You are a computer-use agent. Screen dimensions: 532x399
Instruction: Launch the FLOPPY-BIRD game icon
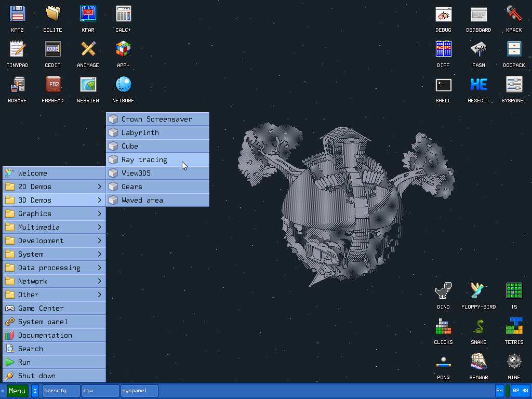478,291
